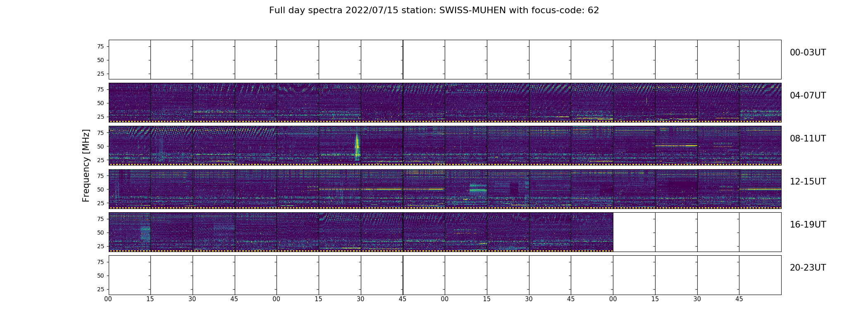868x331 pixels.
Task: Click the first spectrogram panel of 04-07UT row
Action: click(130, 103)
